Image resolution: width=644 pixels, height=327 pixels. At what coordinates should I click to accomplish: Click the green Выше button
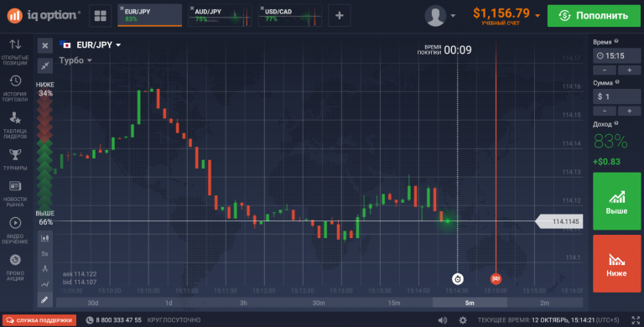(x=616, y=201)
